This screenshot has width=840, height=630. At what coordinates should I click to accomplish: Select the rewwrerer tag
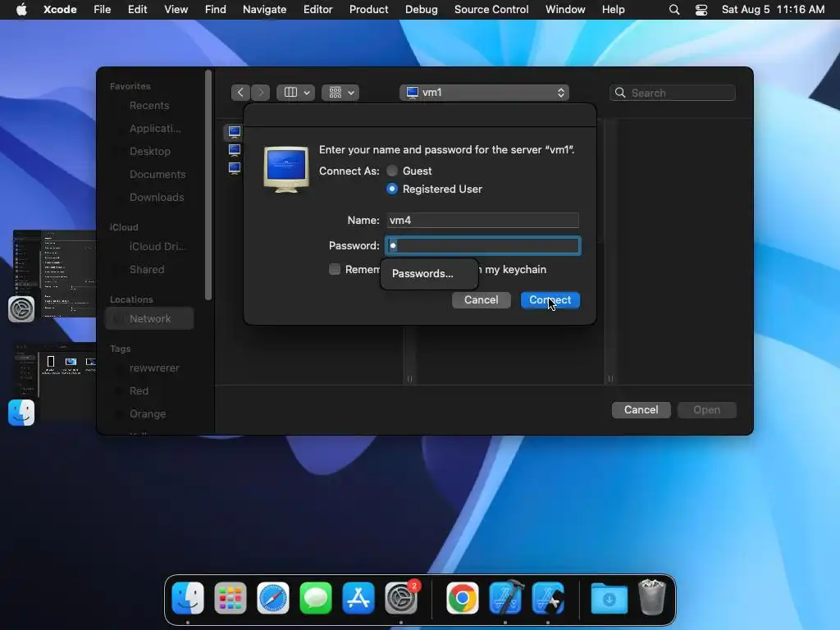click(x=149, y=368)
